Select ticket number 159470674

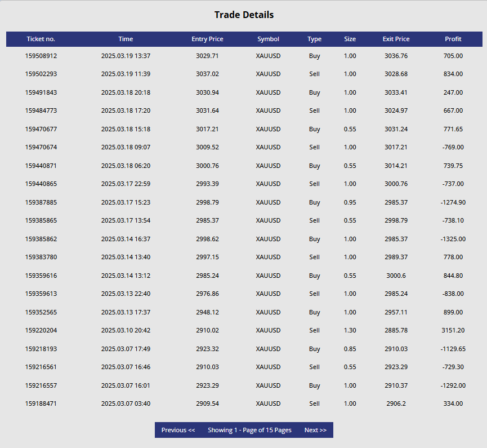[41, 148]
